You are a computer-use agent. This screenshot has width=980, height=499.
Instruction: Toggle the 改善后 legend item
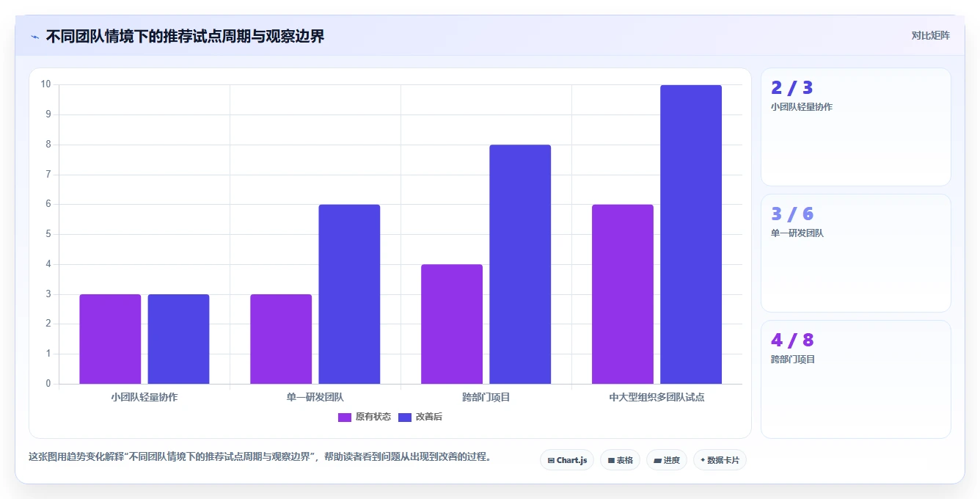(420, 417)
